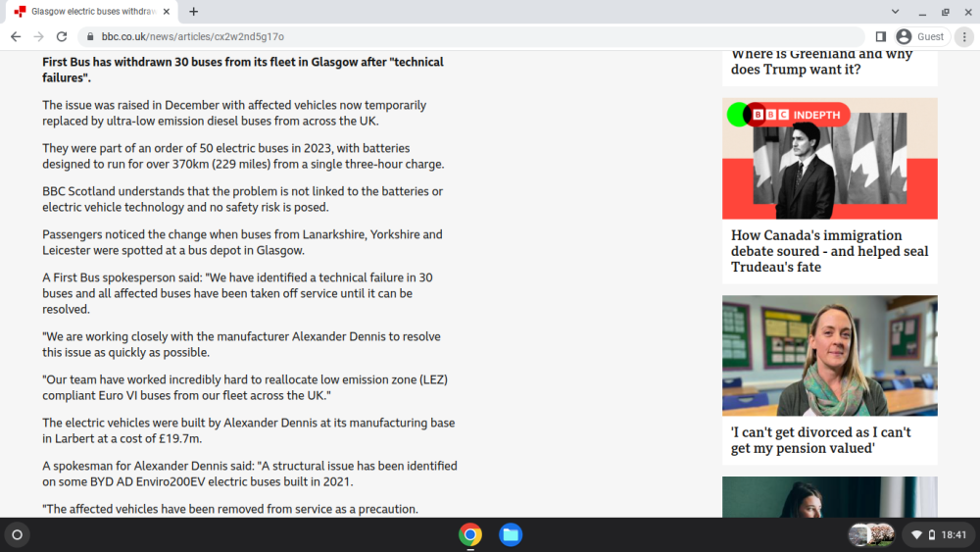Click the paragraph mentioning '£19.7m'
The width and height of the screenshot is (980, 552).
point(249,430)
